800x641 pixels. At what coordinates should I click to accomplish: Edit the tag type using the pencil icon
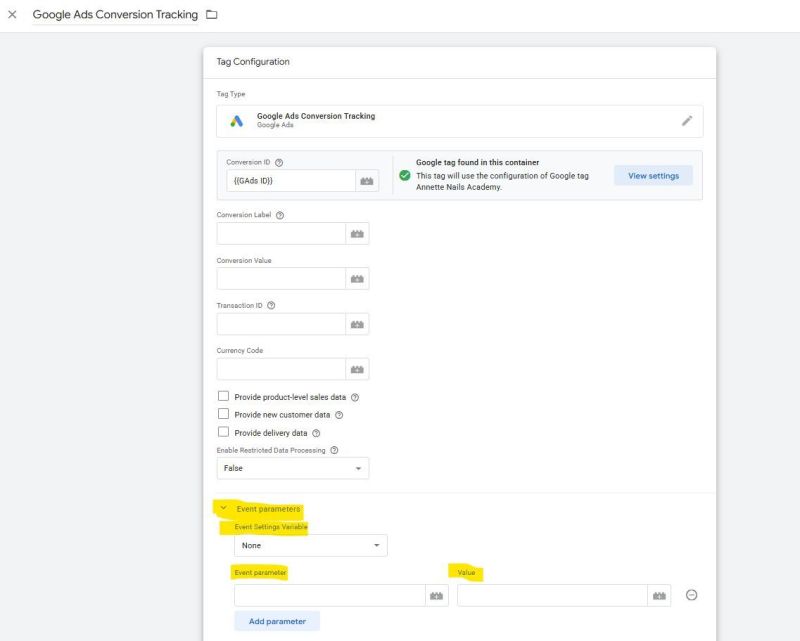686,120
